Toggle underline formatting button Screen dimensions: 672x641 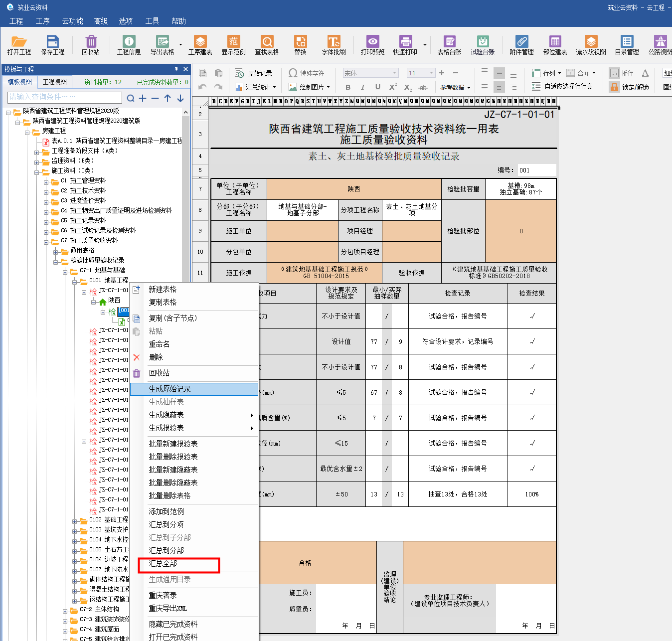(377, 87)
